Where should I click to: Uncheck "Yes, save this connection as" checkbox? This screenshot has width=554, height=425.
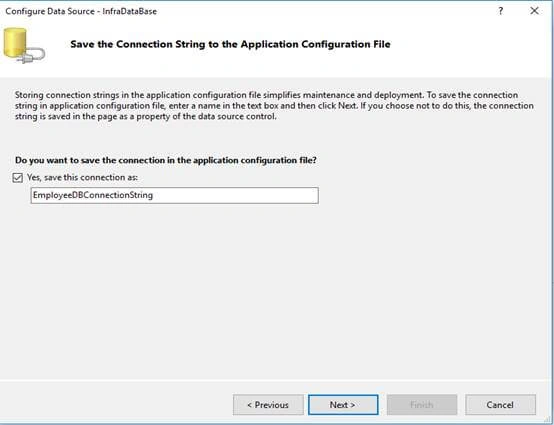[17, 178]
